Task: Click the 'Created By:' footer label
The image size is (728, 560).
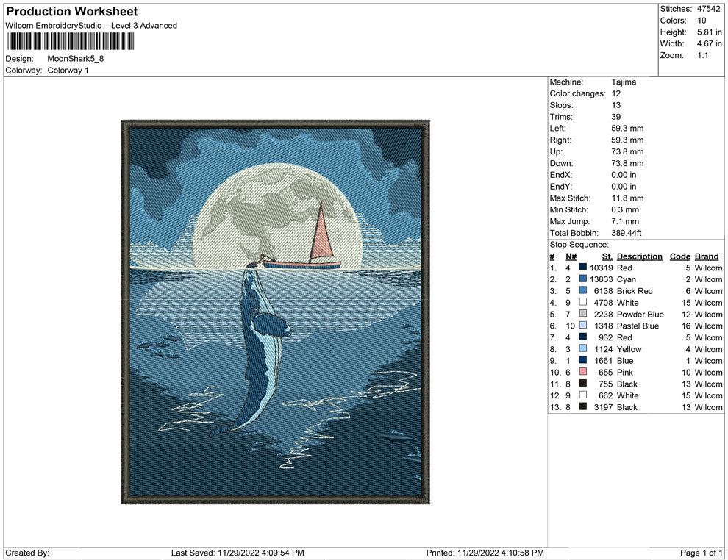Action: [x=27, y=553]
